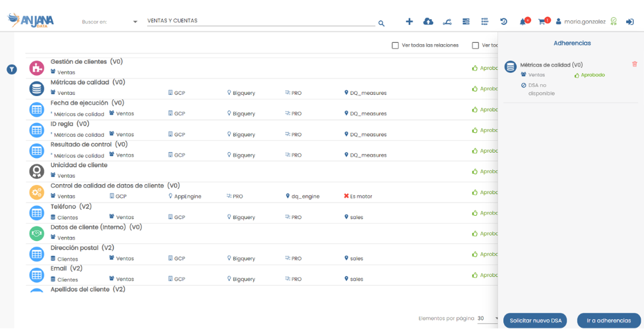Open the cloud upload icon in toolbar
Viewport: 644px width, 329px height.
(428, 22)
